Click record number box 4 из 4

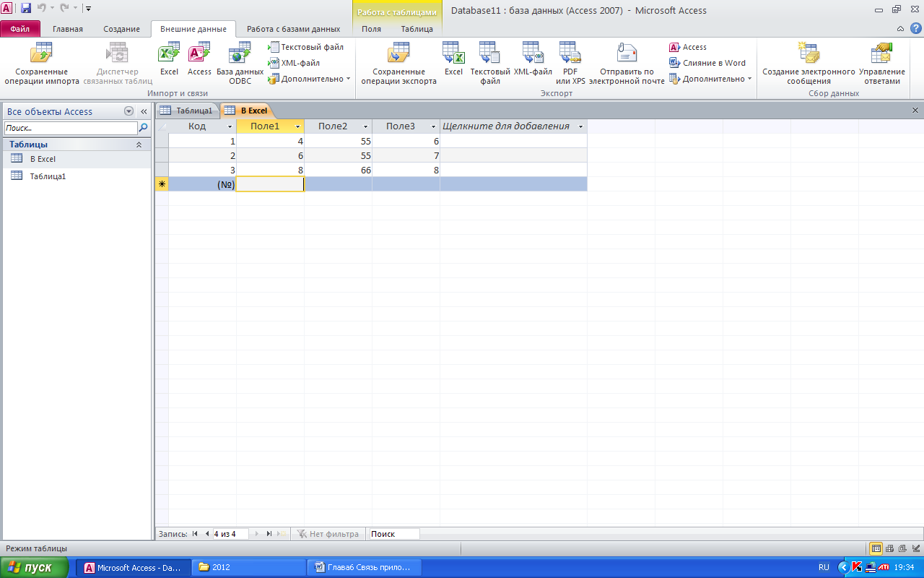(230, 534)
